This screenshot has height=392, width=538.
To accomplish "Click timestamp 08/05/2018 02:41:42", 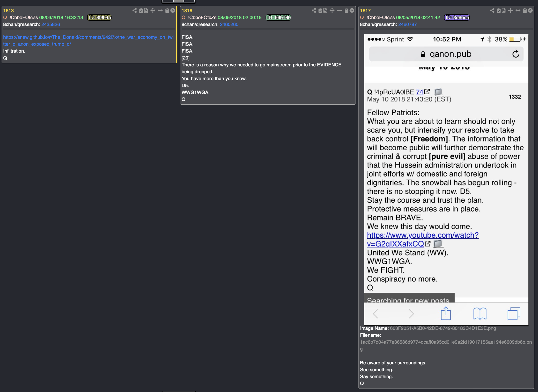I will pyautogui.click(x=418, y=18).
